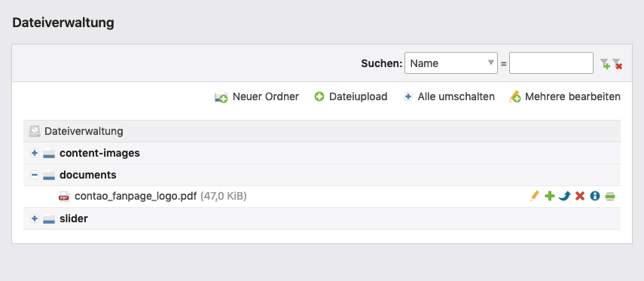Apply the search filter with the green plus funnel icon
The width and height of the screenshot is (644, 281).
pos(605,64)
